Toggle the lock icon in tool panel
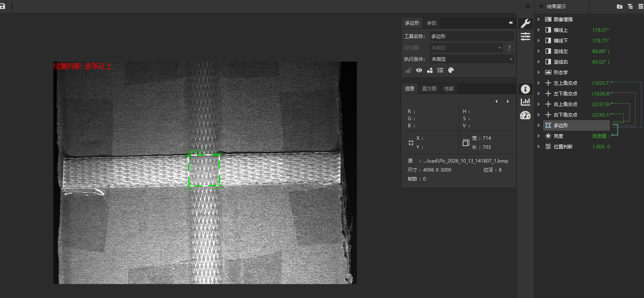644x298 pixels. 409,70
